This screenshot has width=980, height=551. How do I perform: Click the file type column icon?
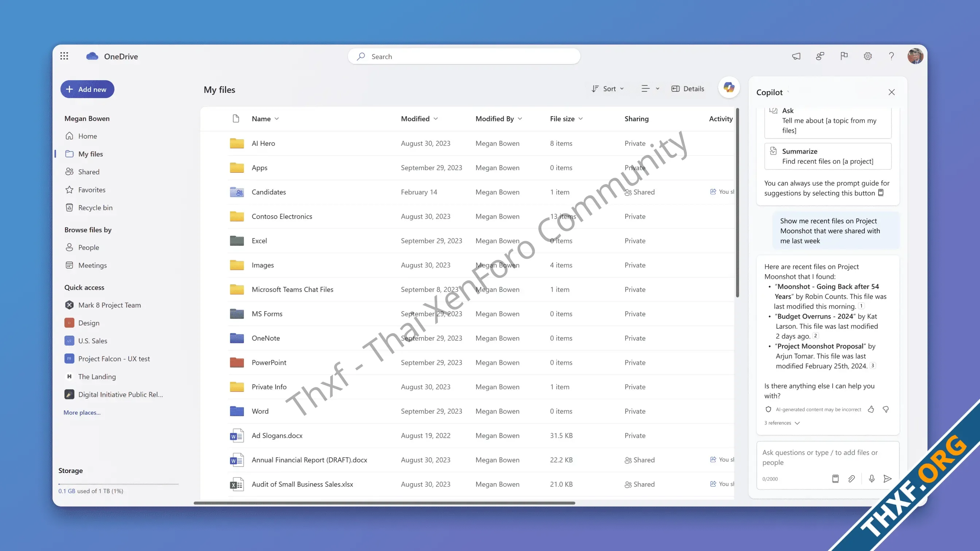coord(236,119)
